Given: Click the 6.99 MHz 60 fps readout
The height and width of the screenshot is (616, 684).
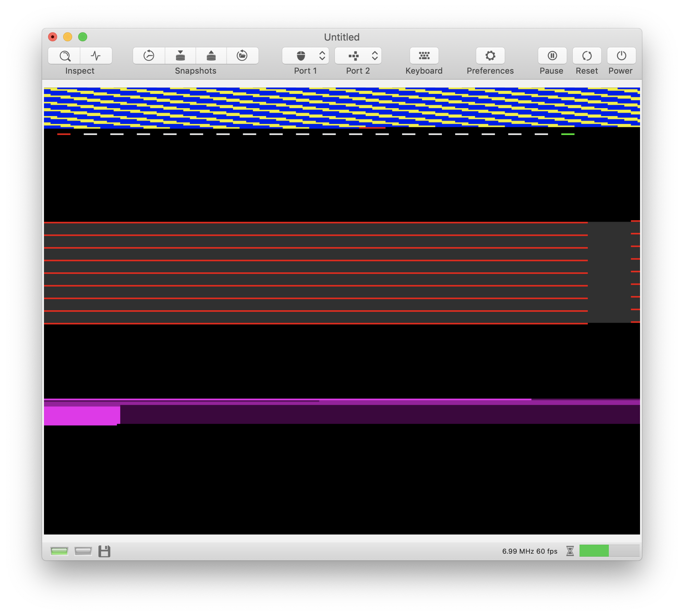Looking at the screenshot, I should [530, 551].
